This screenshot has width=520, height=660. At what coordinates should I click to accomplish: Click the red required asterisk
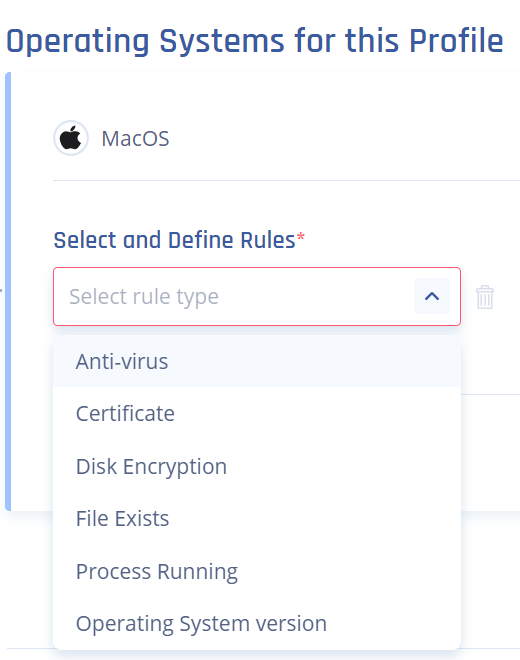[301, 236]
